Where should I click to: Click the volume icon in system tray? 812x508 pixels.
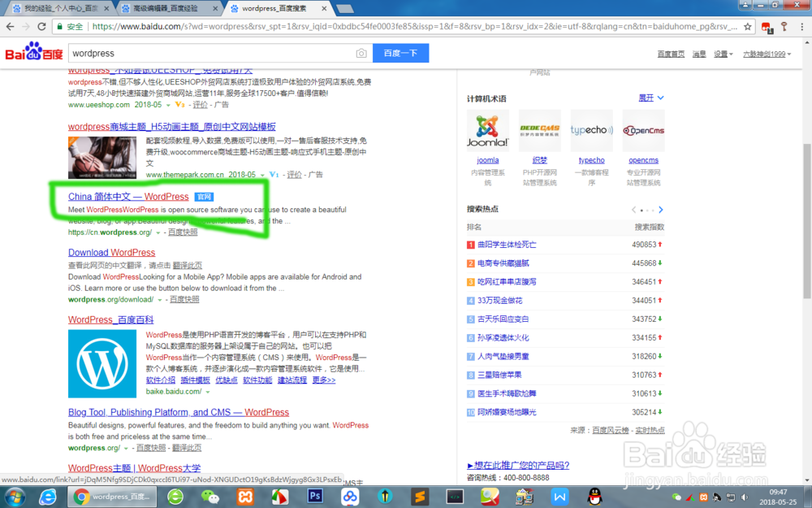point(745,497)
